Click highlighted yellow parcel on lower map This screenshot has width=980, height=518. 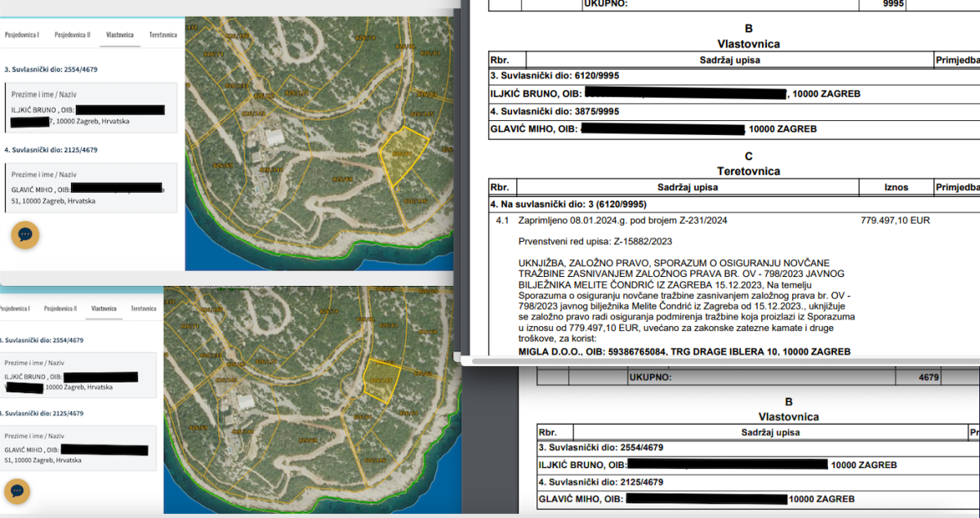click(381, 380)
